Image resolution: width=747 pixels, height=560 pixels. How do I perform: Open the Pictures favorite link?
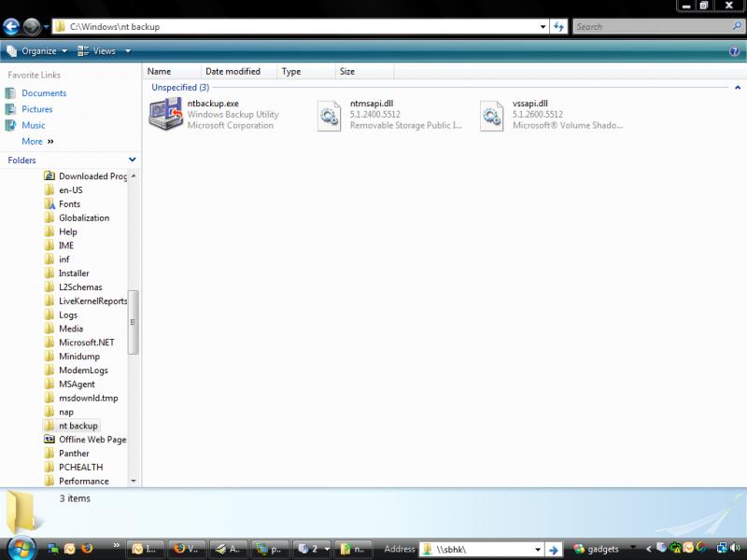tap(37, 109)
